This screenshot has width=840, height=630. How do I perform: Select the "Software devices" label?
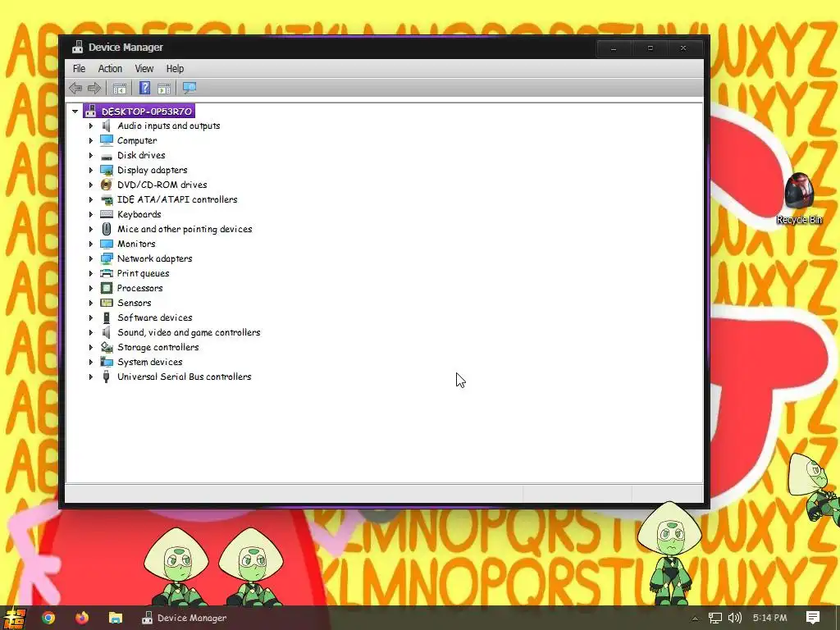click(x=155, y=317)
